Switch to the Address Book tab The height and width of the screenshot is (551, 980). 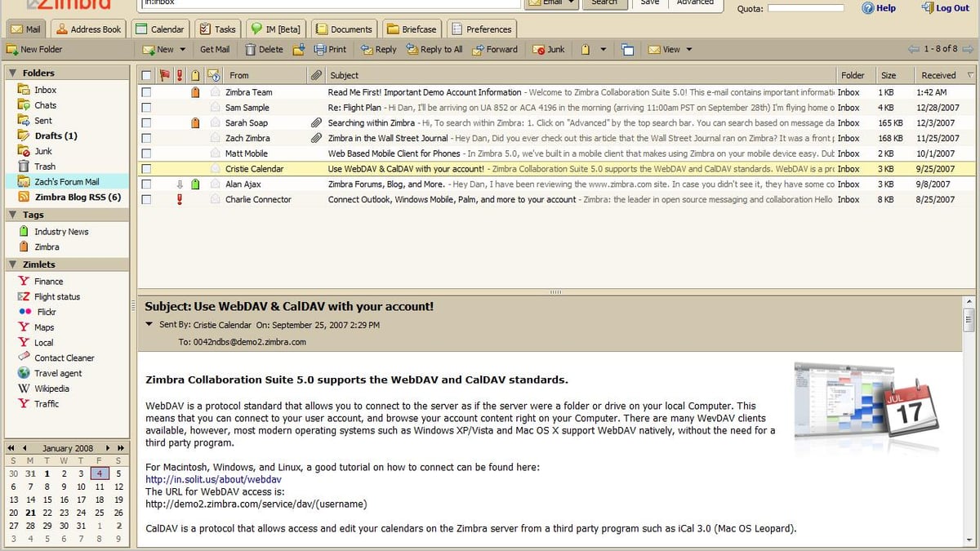coord(89,29)
